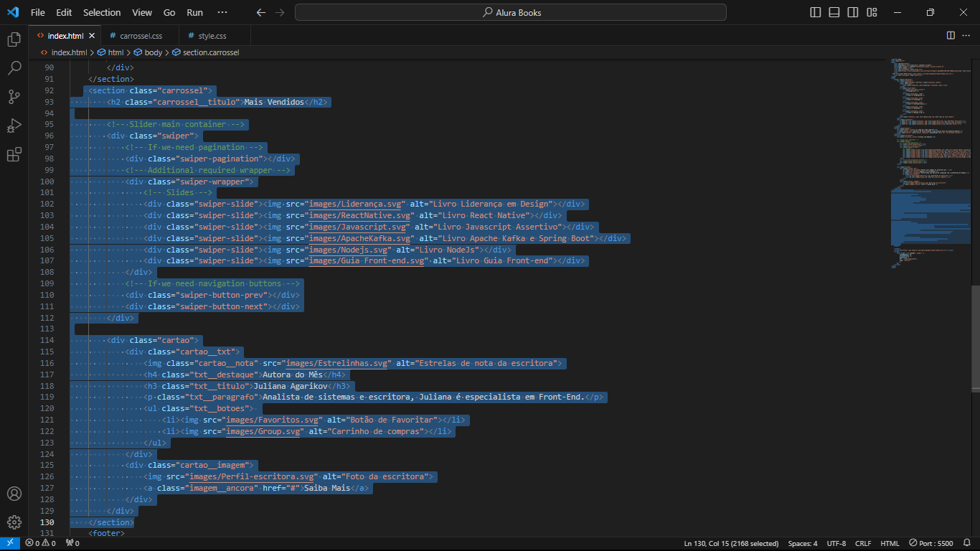Go back with the navigation arrow
Viewport: 980px width, 551px height.
point(261,12)
